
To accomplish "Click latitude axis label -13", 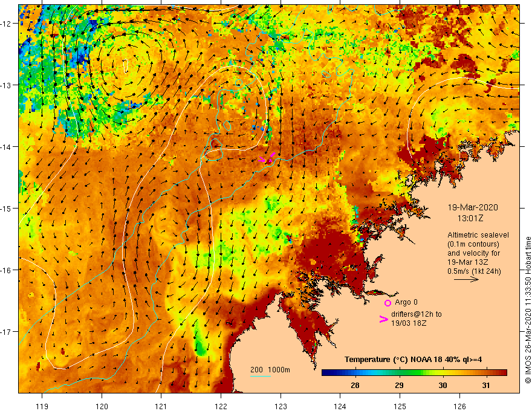I will [x=6, y=85].
